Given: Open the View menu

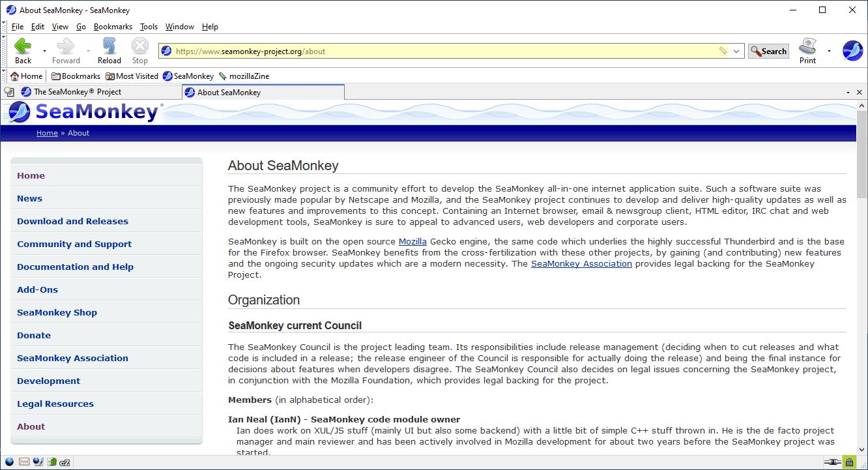Looking at the screenshot, I should click(60, 27).
